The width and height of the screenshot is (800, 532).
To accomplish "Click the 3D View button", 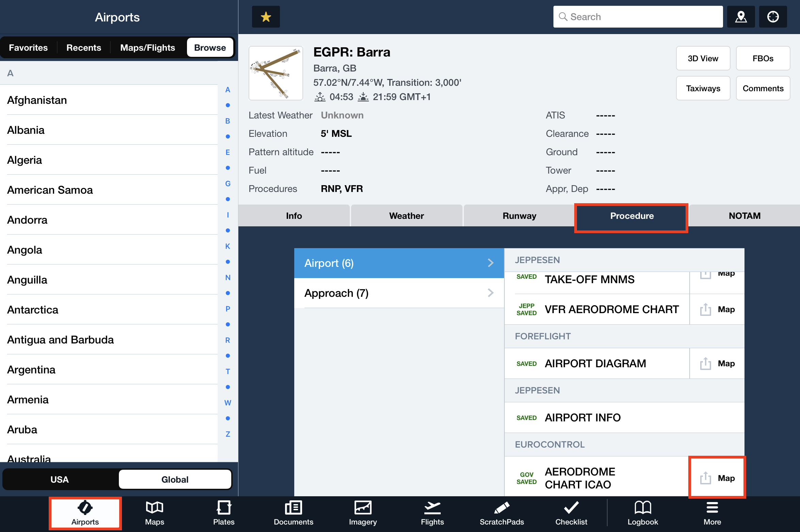I will (703, 59).
